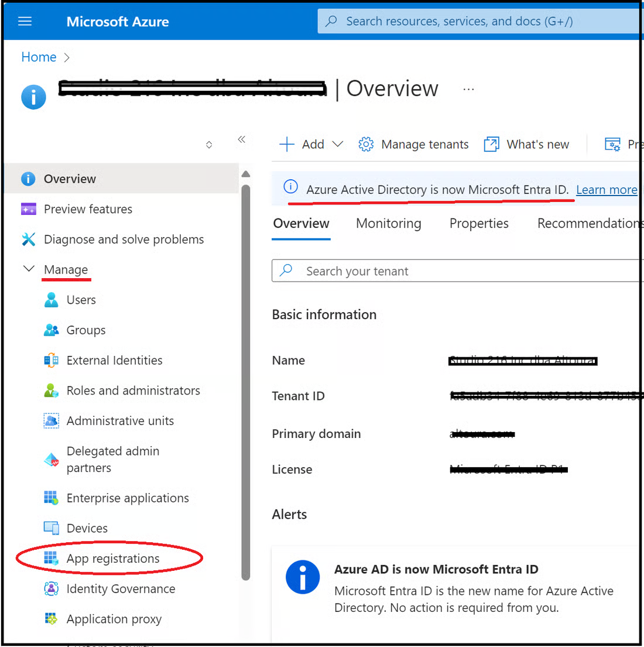644x647 pixels.
Task: Collapse the sidebar with the double-chevron icon
Action: [241, 139]
